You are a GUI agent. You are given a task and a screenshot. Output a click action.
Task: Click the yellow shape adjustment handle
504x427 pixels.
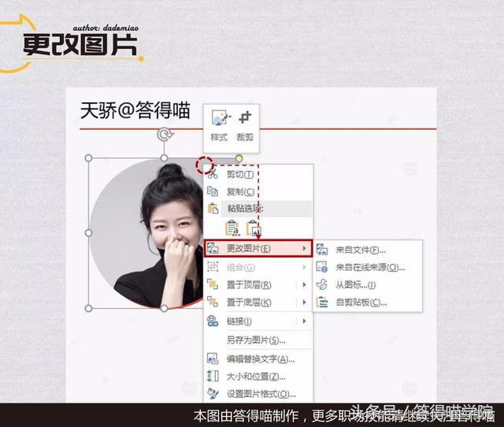pos(239,158)
